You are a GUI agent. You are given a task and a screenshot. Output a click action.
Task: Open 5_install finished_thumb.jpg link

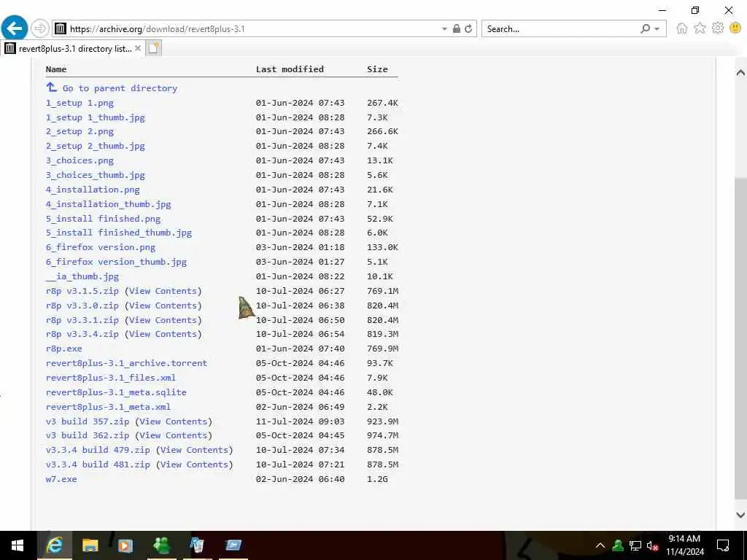[119, 233]
